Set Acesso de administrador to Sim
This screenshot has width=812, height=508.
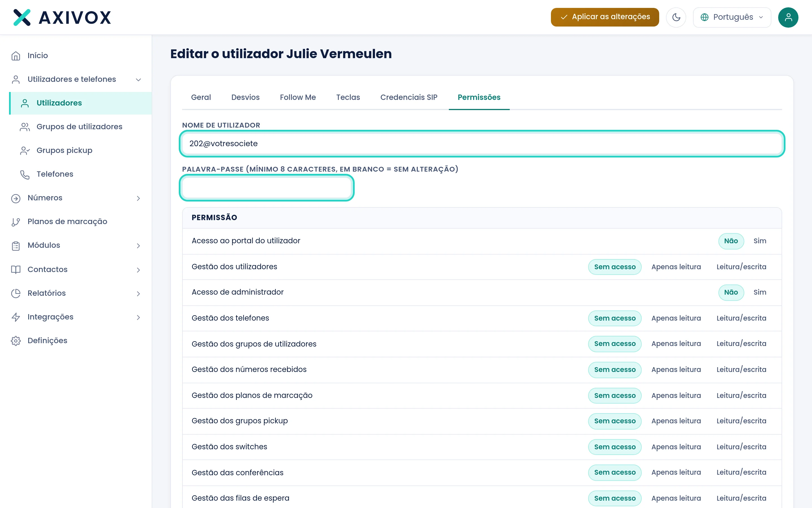point(760,292)
